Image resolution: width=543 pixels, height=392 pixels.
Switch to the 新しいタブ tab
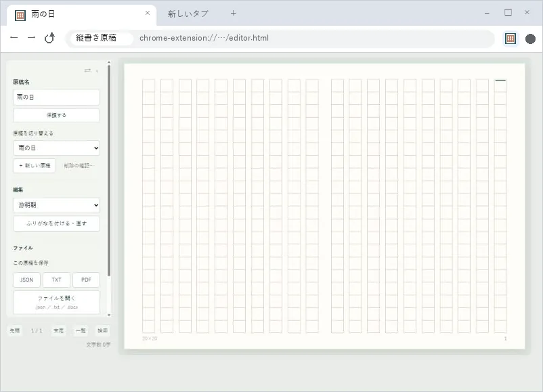(x=188, y=14)
